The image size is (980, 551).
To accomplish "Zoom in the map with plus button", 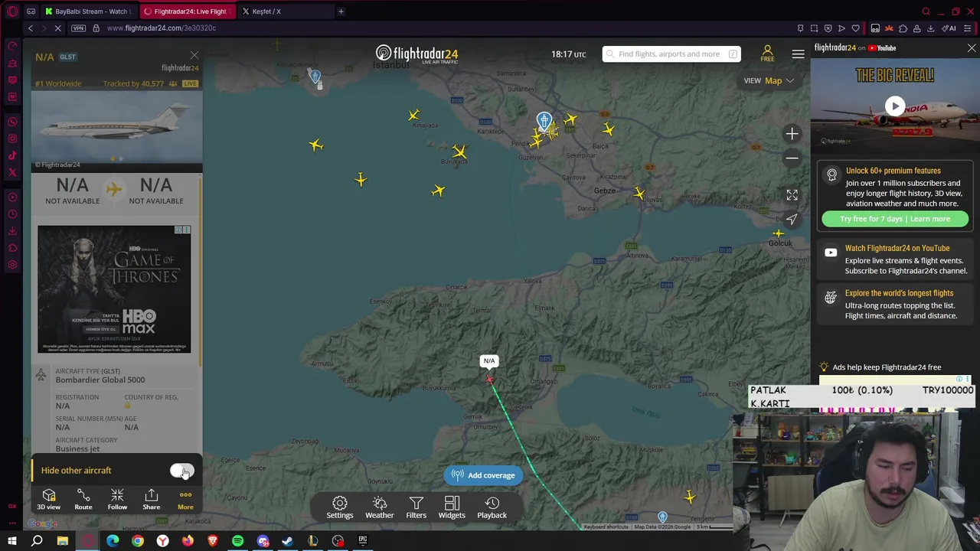I will [x=792, y=134].
